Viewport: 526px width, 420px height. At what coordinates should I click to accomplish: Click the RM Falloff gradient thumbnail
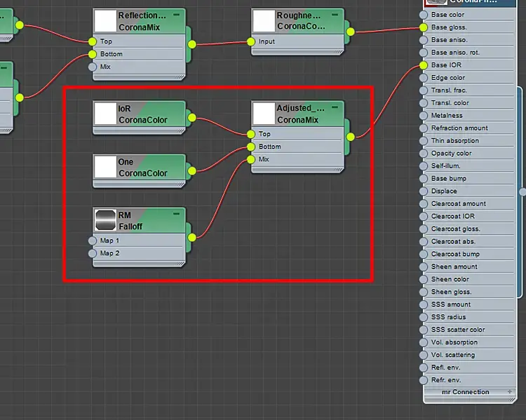click(105, 220)
